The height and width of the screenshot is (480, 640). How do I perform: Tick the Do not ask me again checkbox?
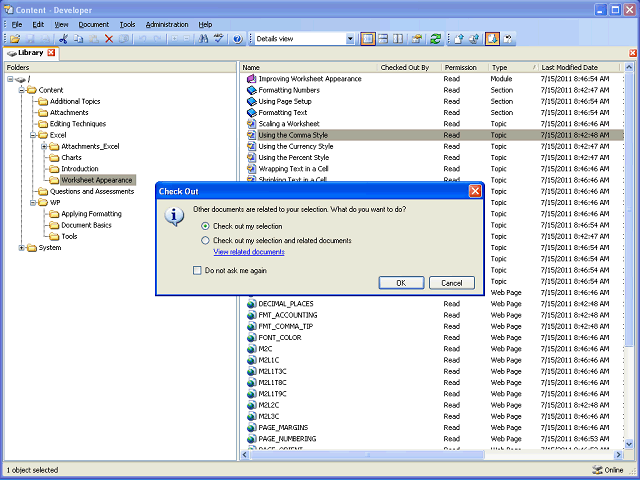[x=197, y=270]
